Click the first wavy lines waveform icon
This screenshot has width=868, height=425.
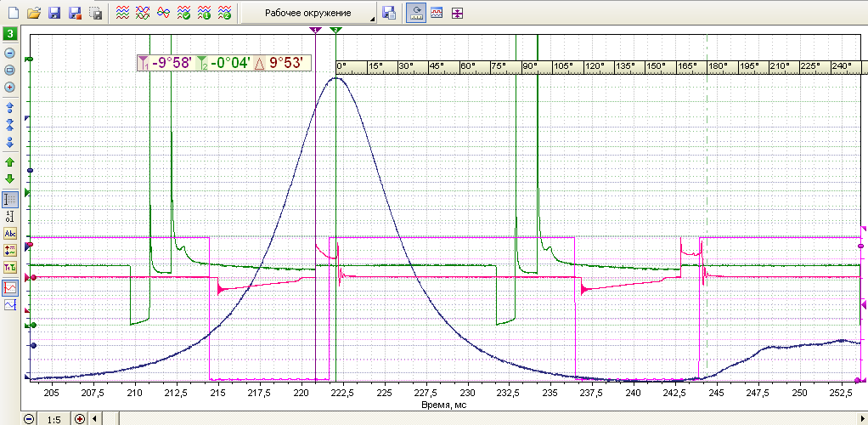point(122,13)
